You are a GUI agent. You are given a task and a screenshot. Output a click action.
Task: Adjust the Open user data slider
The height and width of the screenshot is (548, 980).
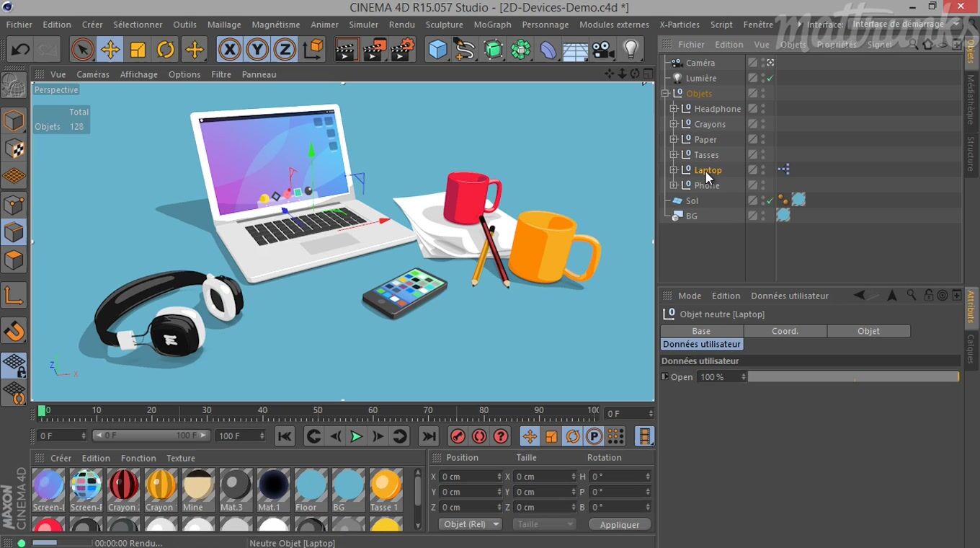coord(853,377)
